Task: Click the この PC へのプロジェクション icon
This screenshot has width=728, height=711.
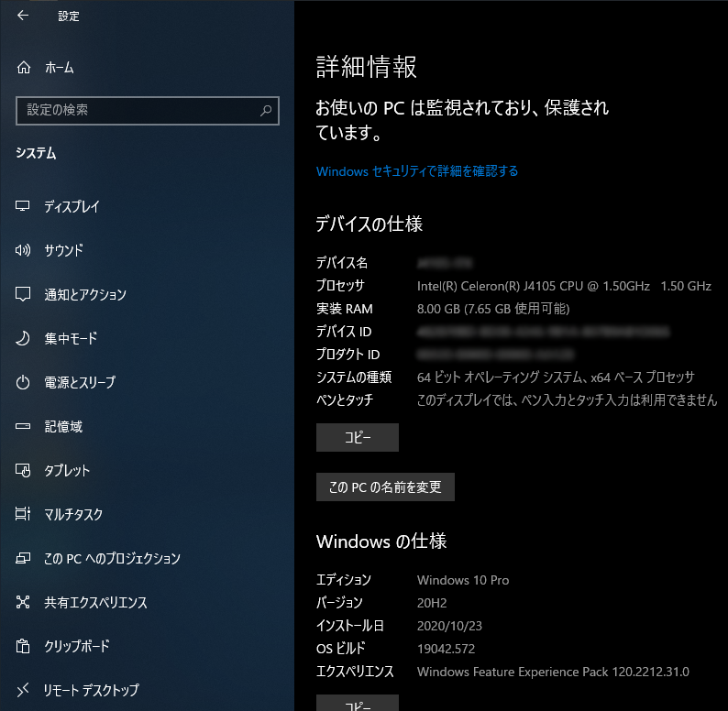Action: (23, 558)
